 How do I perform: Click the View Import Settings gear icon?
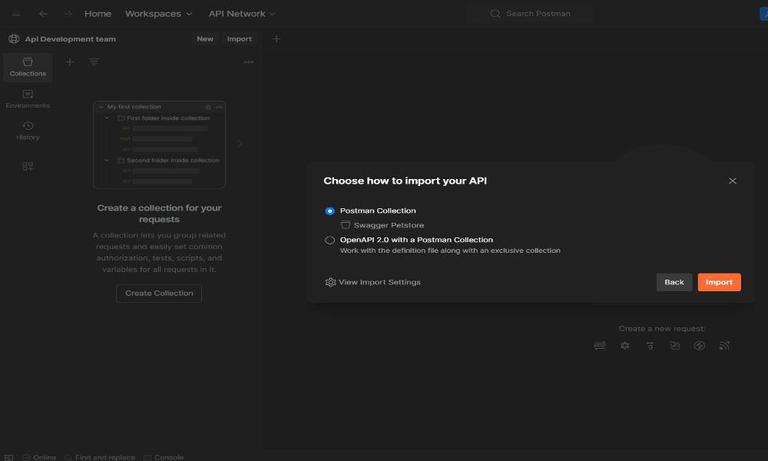click(x=331, y=282)
